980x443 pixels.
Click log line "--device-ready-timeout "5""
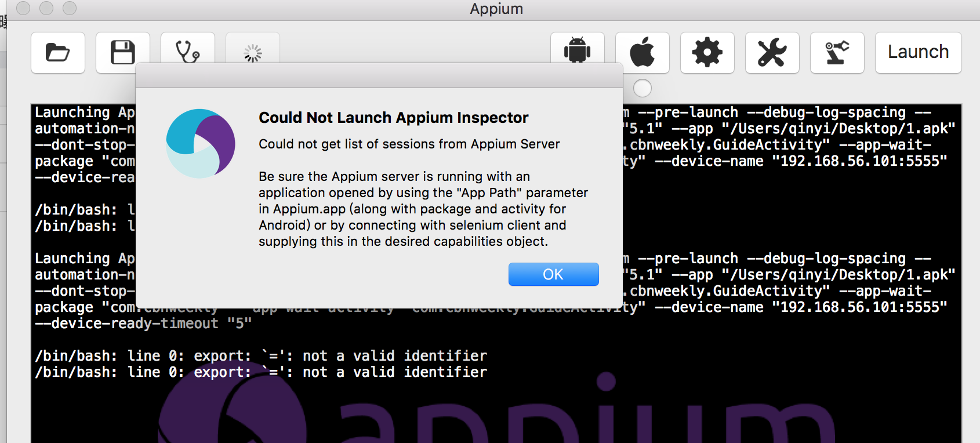point(143,324)
